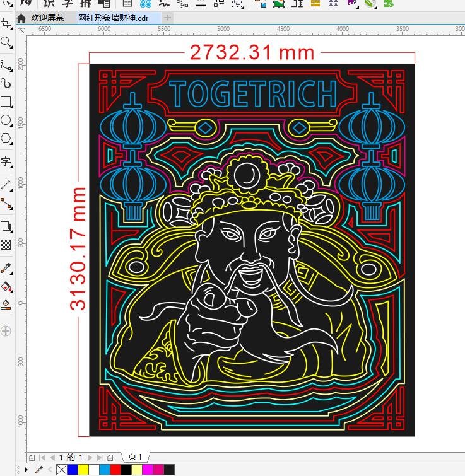Select the 页1 page tab
This screenshot has width=465, height=476.
(135, 456)
